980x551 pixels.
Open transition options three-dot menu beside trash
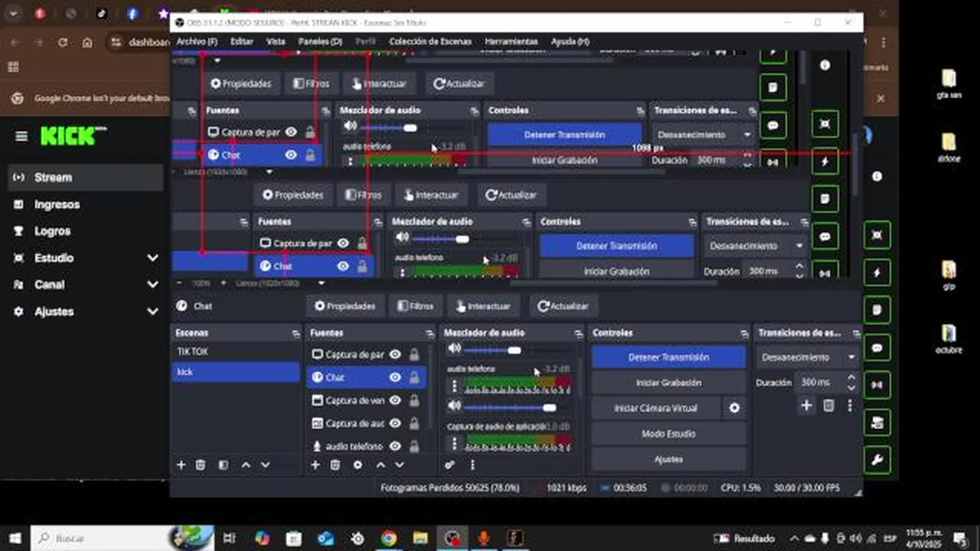pos(850,406)
